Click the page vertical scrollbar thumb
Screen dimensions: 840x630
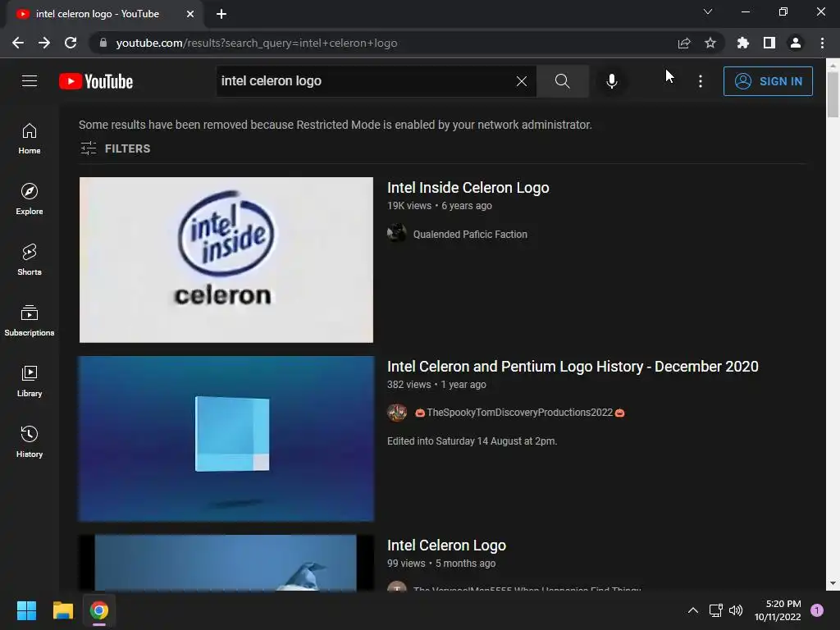[x=833, y=94]
